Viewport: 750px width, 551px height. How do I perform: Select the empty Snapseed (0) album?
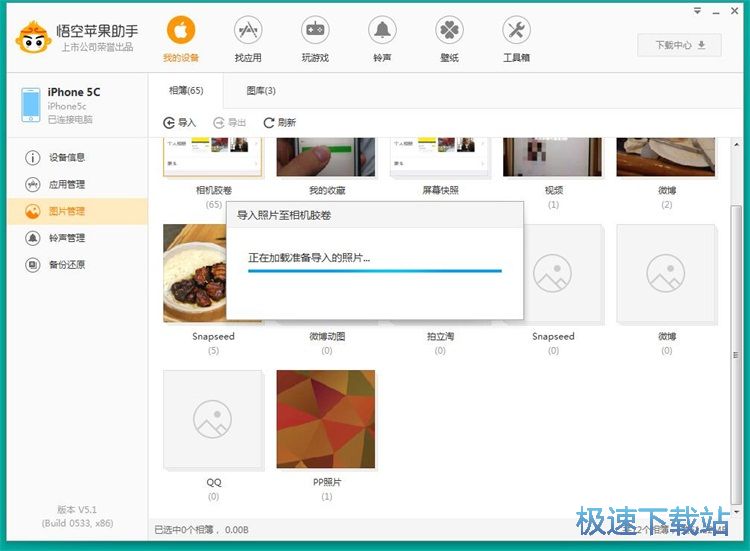562,274
